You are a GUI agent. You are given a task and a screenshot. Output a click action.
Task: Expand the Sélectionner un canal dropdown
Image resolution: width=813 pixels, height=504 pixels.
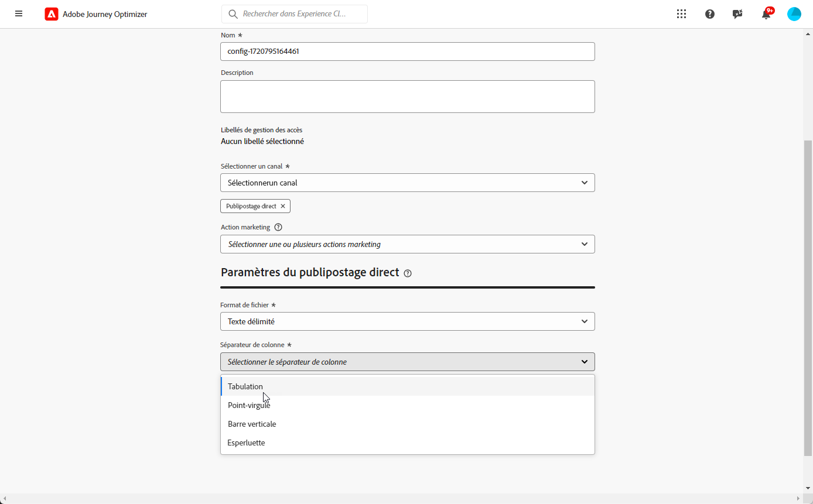408,183
